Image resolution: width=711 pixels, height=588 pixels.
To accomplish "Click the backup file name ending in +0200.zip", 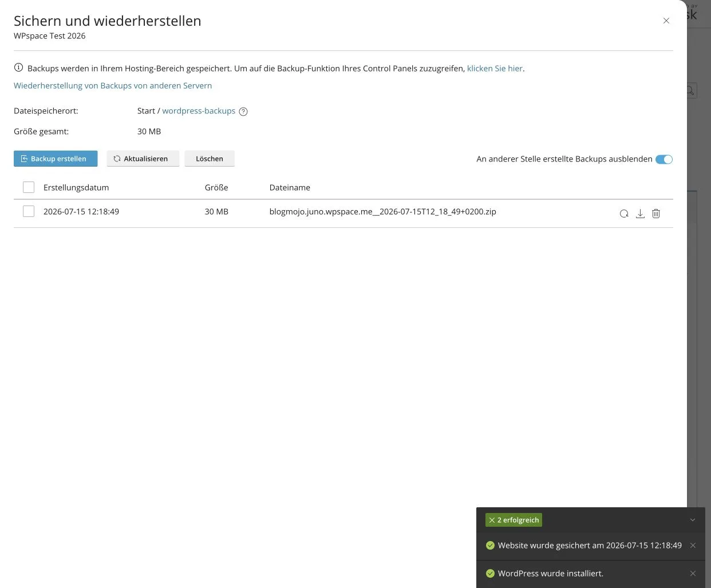I will tap(383, 211).
